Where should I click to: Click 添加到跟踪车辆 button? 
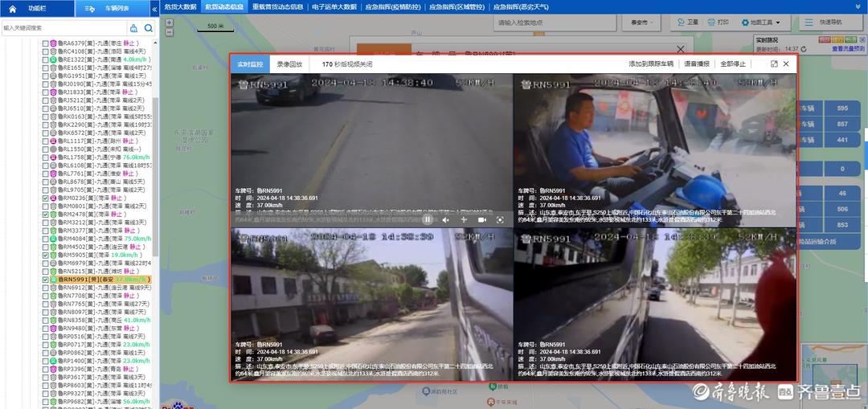pos(651,63)
